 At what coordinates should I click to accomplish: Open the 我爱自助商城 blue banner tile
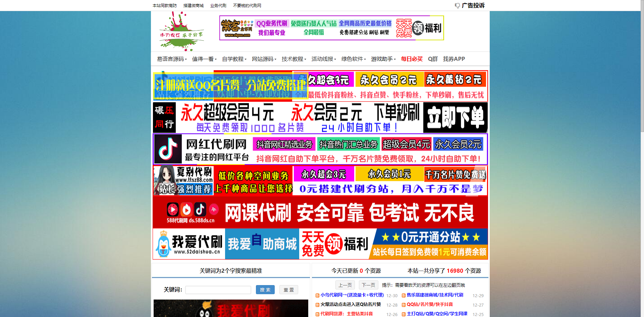(x=262, y=244)
